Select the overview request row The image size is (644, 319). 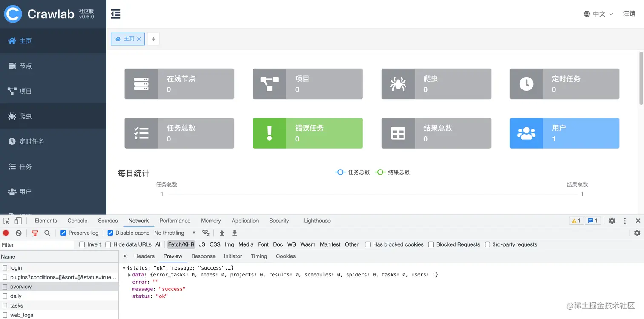pyautogui.click(x=59, y=287)
